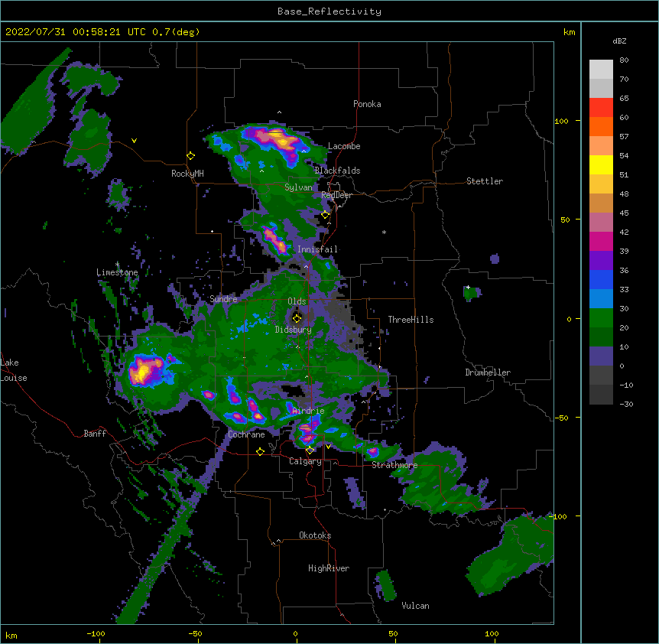Viewport: 659px width, 644px height.
Task: Click the RedDeer label
Action: click(336, 195)
